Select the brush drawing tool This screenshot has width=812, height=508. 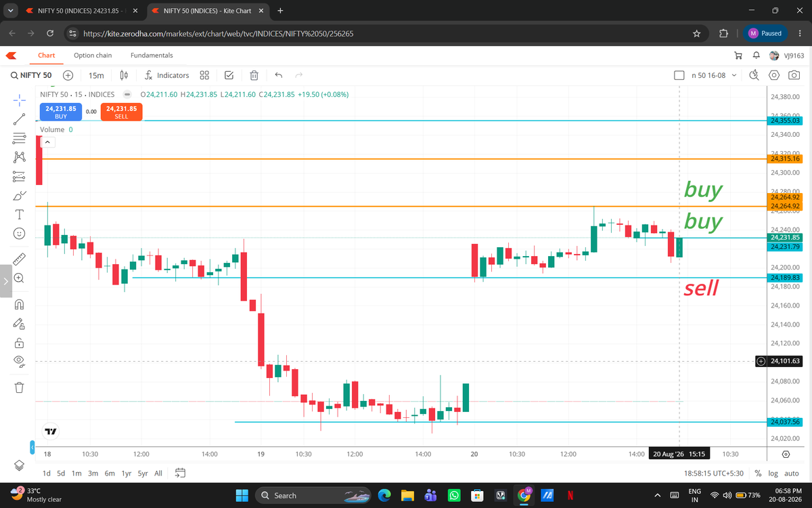[19, 196]
